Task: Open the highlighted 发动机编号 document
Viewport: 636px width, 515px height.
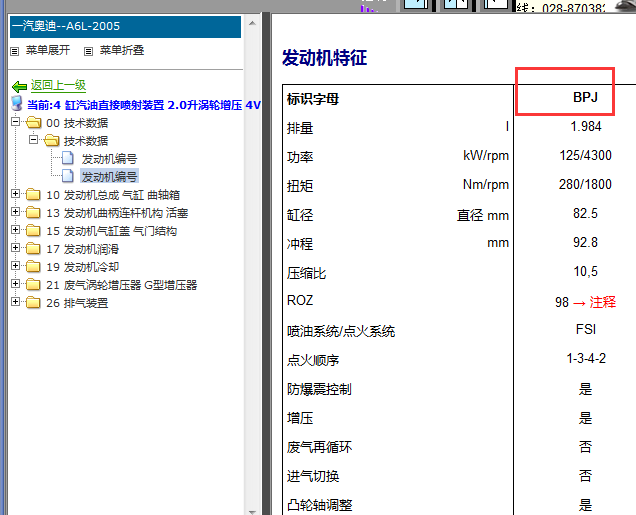Action: (110, 176)
